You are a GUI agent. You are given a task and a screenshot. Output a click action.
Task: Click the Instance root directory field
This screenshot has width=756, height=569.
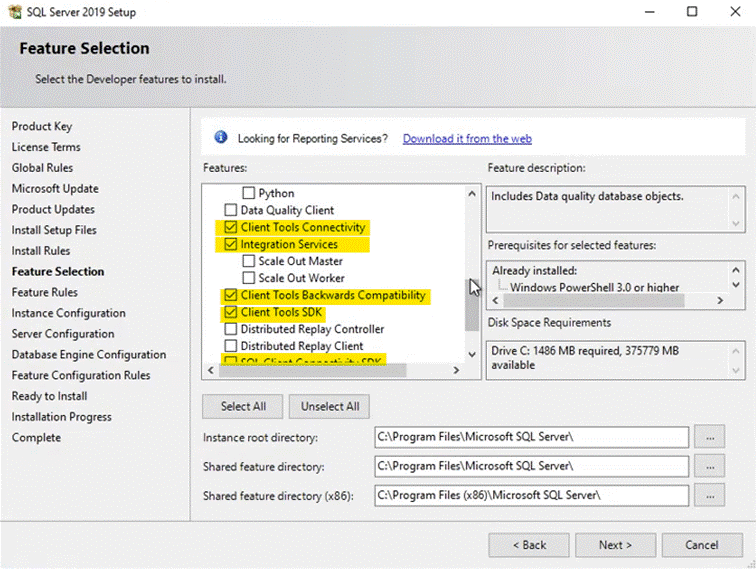point(531,437)
